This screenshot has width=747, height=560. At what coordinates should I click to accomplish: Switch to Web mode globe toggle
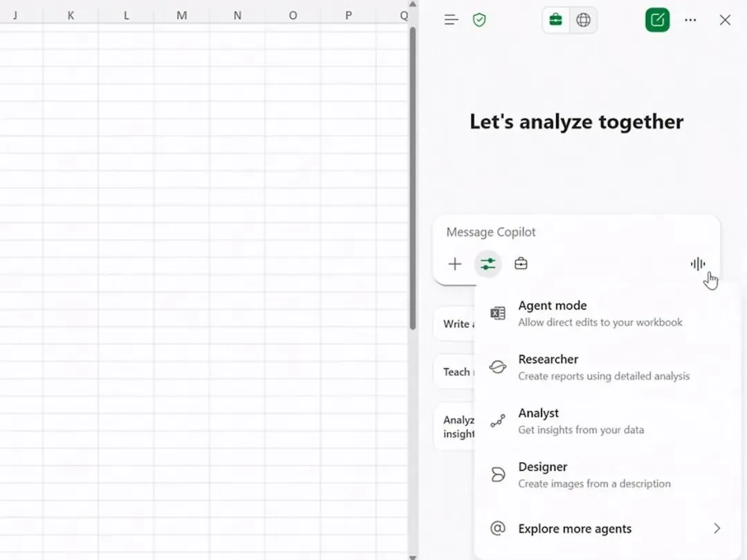tap(583, 20)
